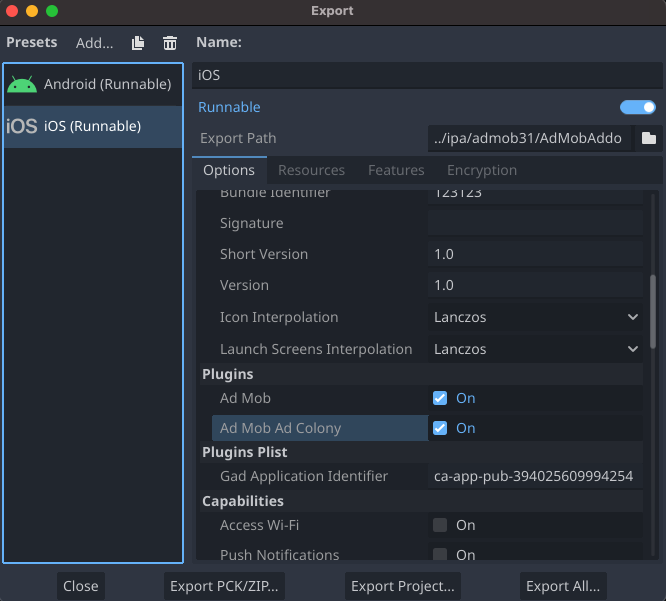Screen dimensions: 666x601
Task: Click the Signature input field
Action: pos(536,223)
